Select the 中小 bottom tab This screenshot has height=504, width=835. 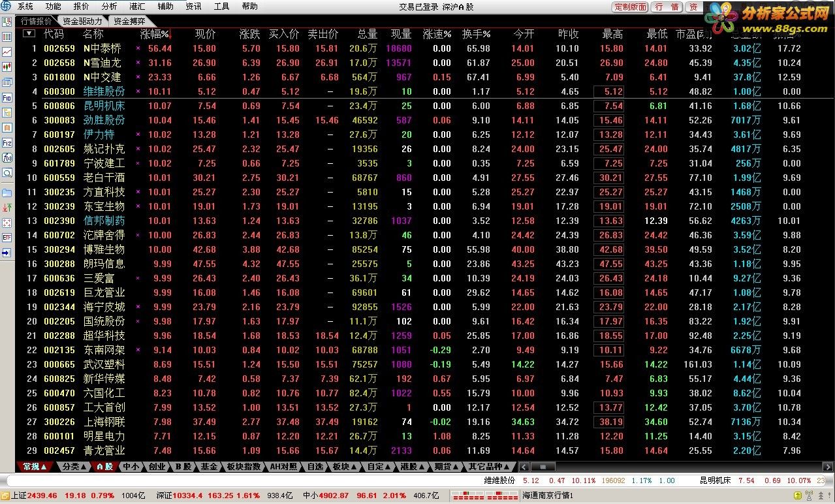131,467
